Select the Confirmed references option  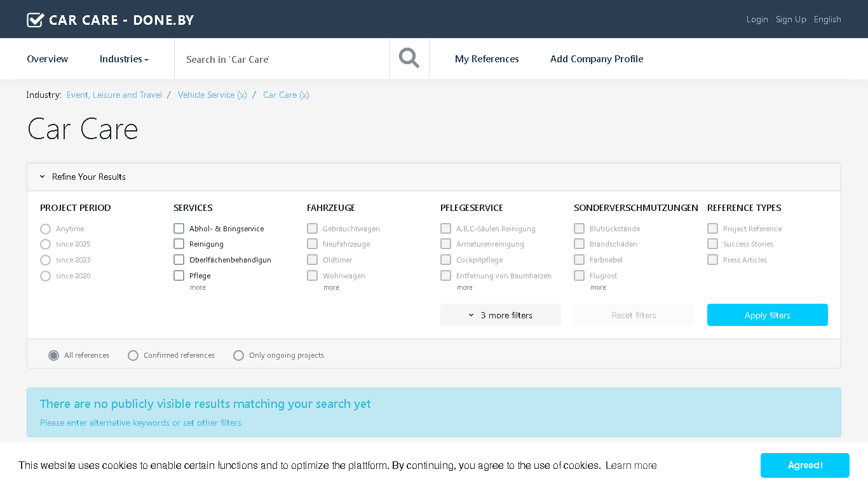tap(133, 355)
